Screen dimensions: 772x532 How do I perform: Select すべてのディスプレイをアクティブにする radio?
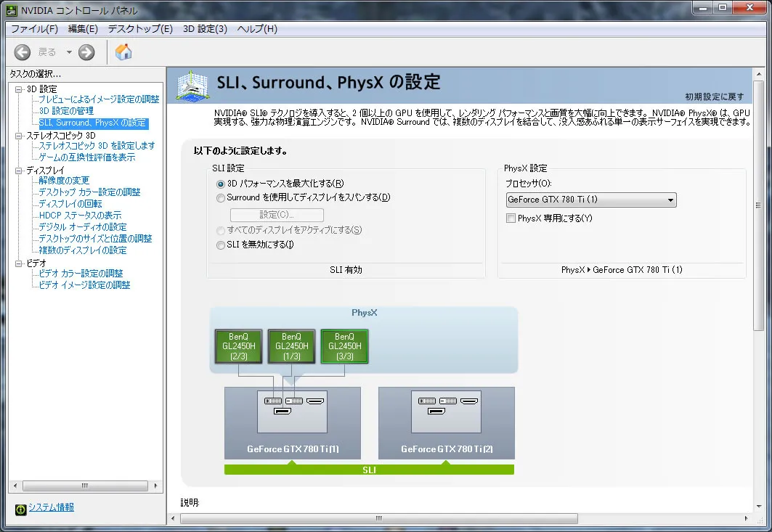pos(221,230)
